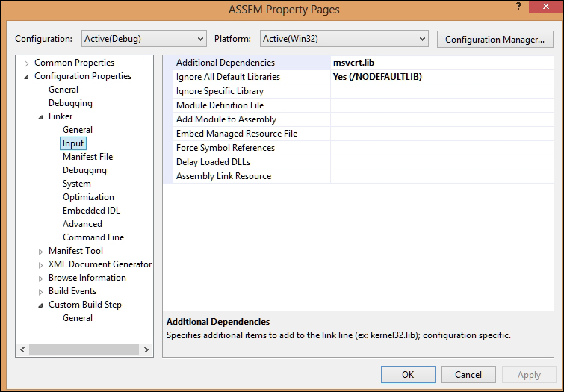Open Linker Optimization settings

click(x=88, y=197)
